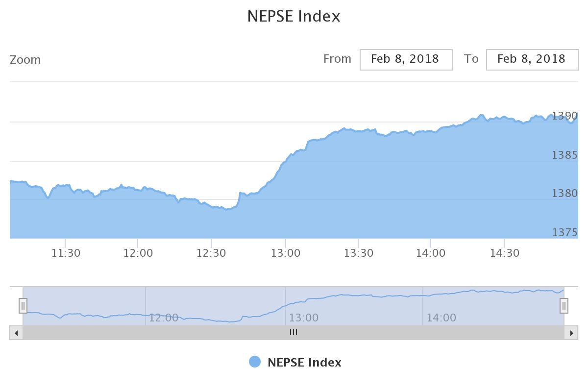Click the From label text

click(x=337, y=59)
